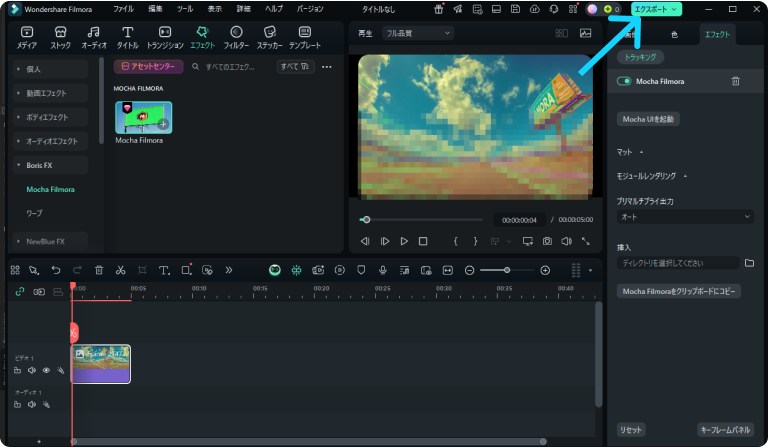768x447 pixels.
Task: Mute the ビデオ 1 track speaker
Action: tap(32, 371)
